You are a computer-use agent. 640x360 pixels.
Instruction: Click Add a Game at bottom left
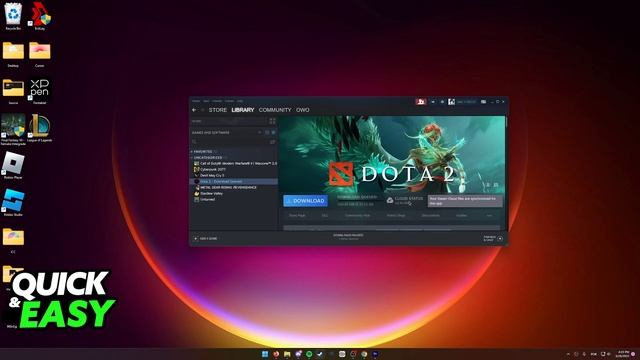[x=206, y=239]
